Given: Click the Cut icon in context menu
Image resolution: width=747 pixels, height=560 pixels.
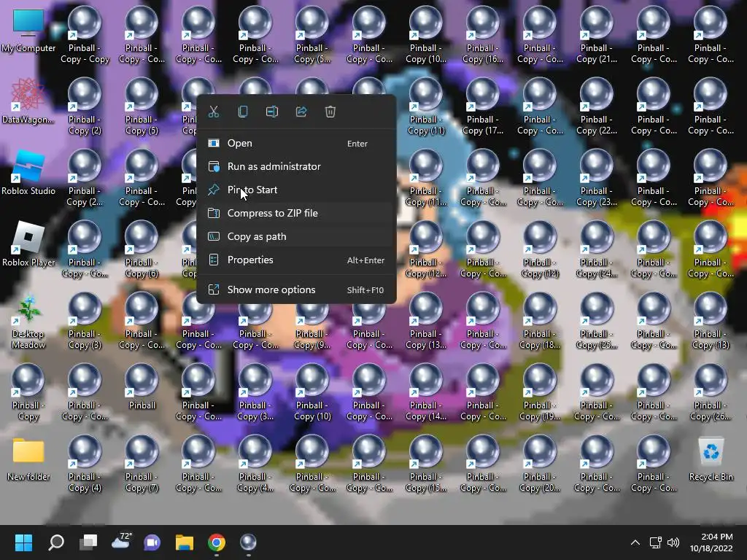Looking at the screenshot, I should point(214,112).
